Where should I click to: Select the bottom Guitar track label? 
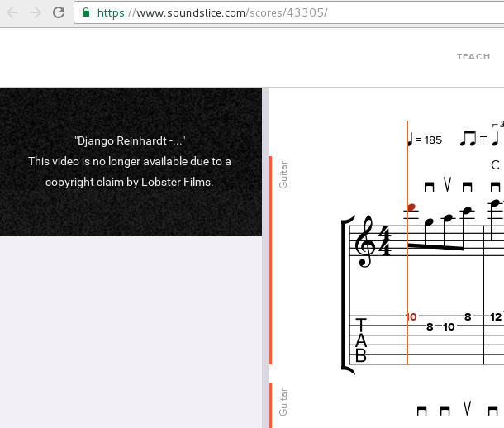pos(283,402)
